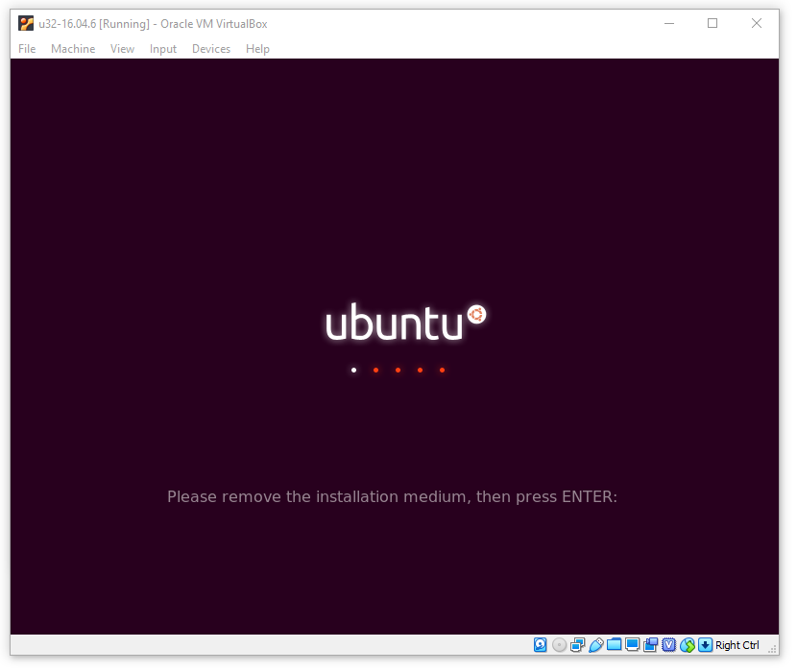Click the shared folders status icon
The width and height of the screenshot is (797, 672).
click(614, 645)
